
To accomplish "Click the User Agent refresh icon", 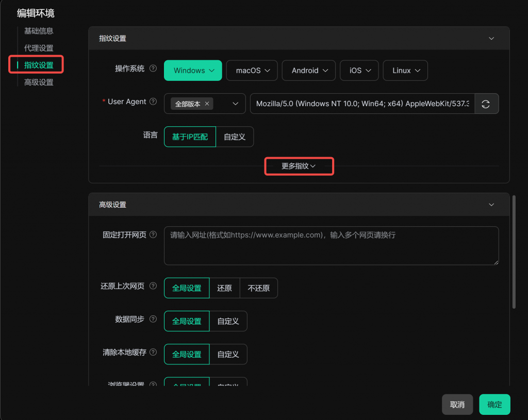I will (x=485, y=104).
